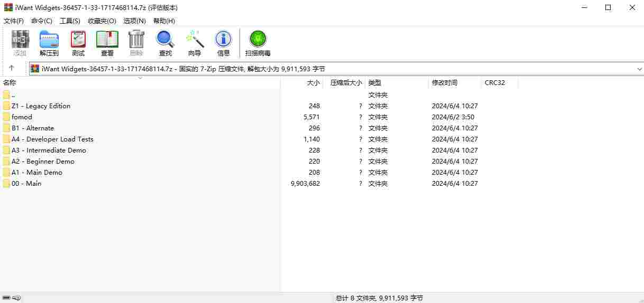This screenshot has height=303, width=644.
Task: Open the address bar dropdown arrow
Action: tap(639, 69)
